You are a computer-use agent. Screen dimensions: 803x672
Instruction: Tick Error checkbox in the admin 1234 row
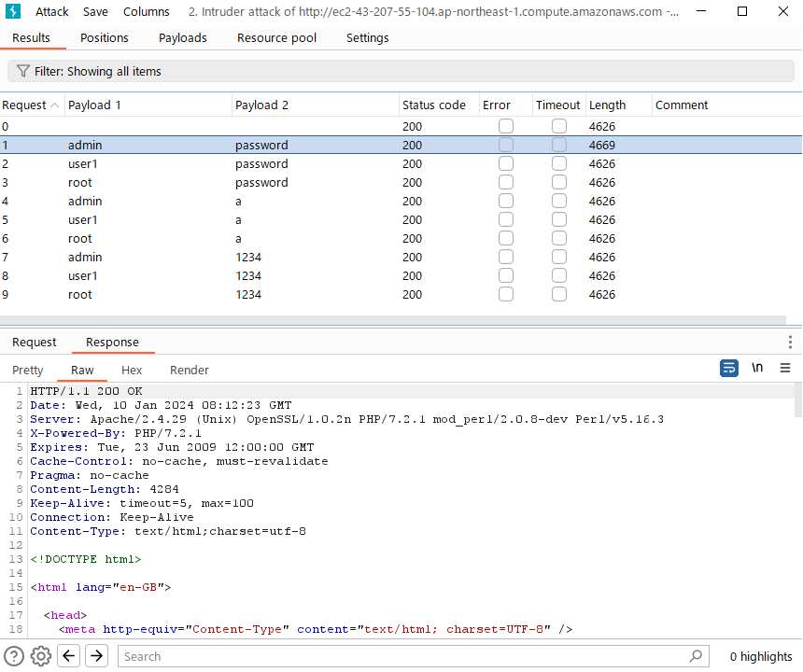(x=506, y=257)
